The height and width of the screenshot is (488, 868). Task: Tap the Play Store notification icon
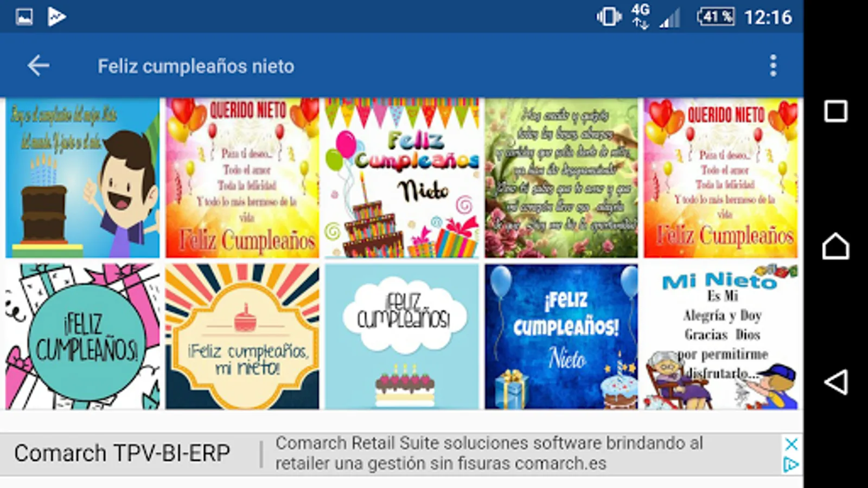coord(56,17)
